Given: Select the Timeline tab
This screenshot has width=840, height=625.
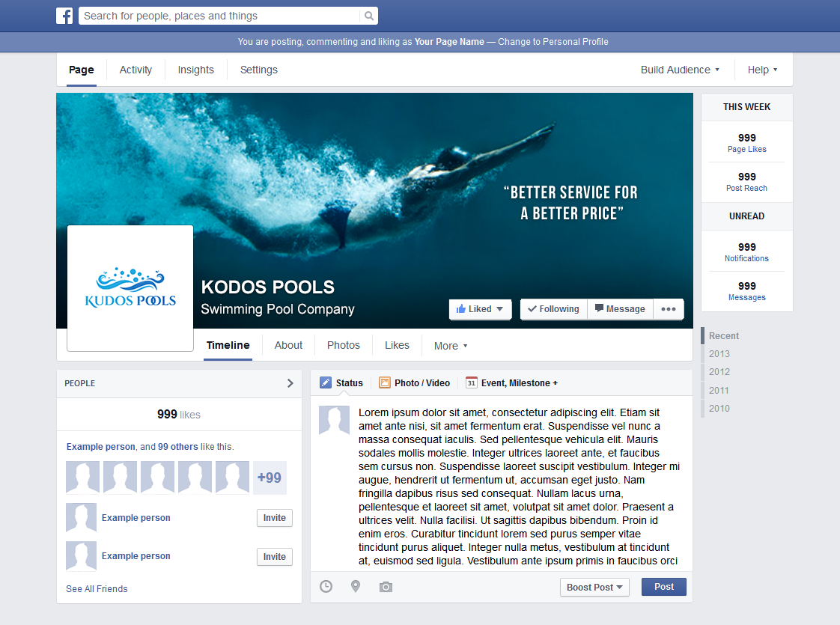Looking at the screenshot, I should coord(228,345).
